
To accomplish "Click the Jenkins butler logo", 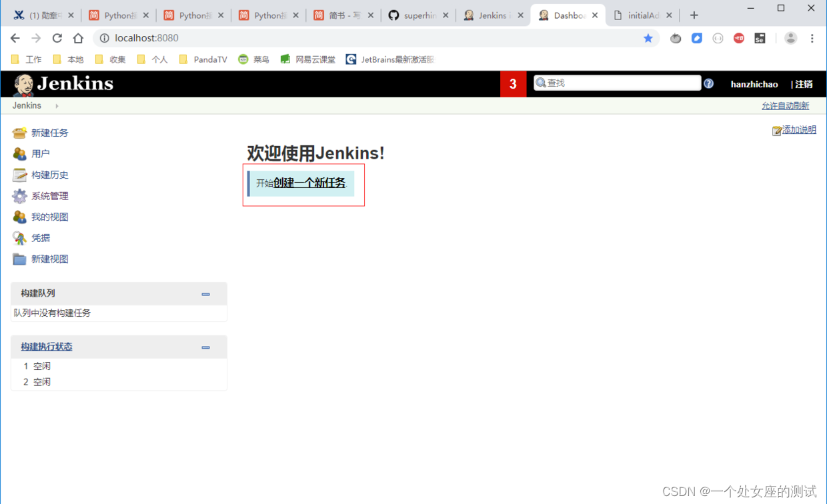I will click(23, 85).
